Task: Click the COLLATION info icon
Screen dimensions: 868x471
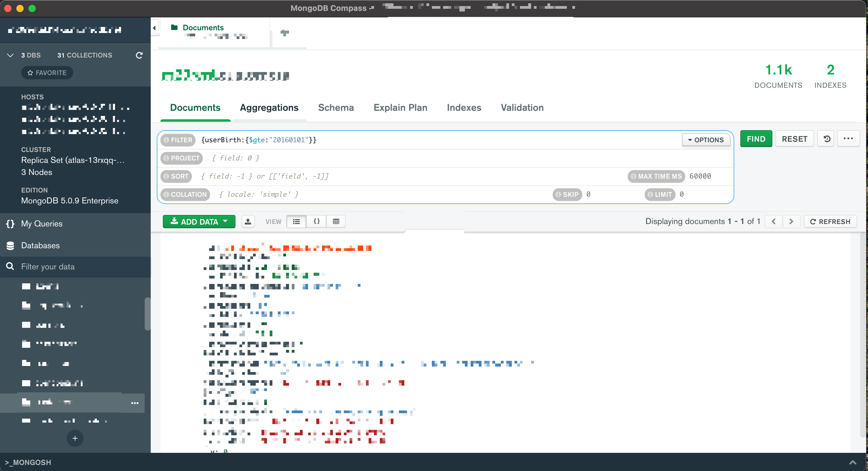Action: 166,194
